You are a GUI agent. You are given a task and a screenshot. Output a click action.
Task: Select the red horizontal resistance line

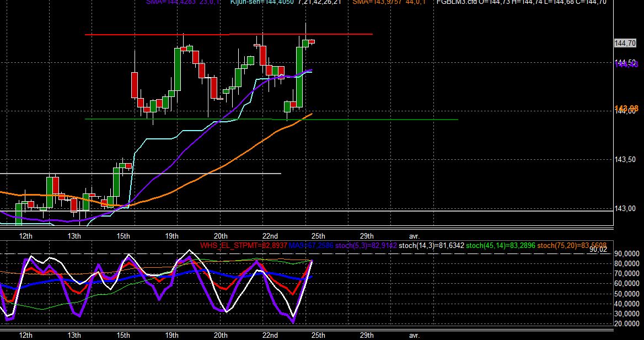228,35
